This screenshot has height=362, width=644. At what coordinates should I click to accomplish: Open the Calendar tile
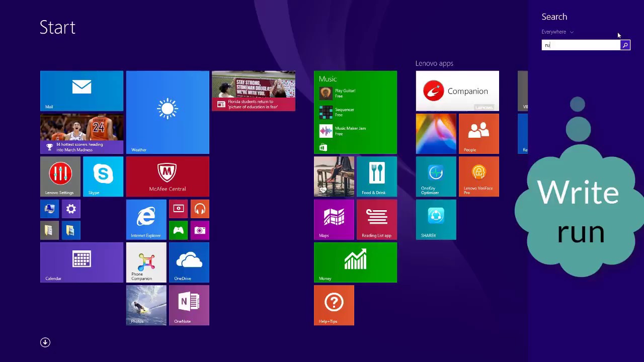pyautogui.click(x=82, y=262)
